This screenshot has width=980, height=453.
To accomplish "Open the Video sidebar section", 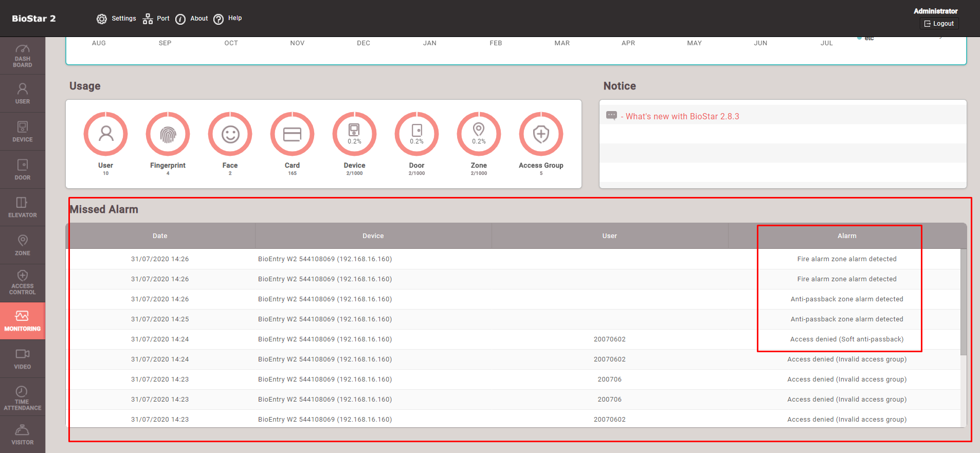I will [23, 359].
